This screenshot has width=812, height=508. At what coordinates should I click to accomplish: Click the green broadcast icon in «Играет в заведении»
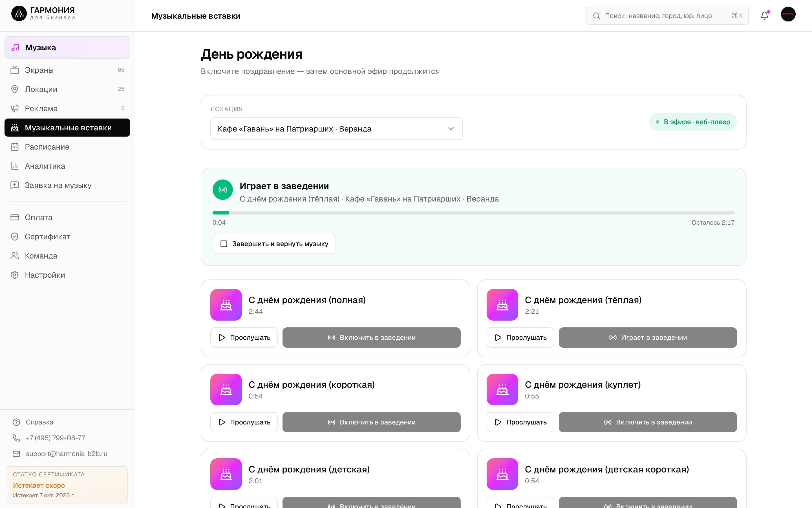222,189
